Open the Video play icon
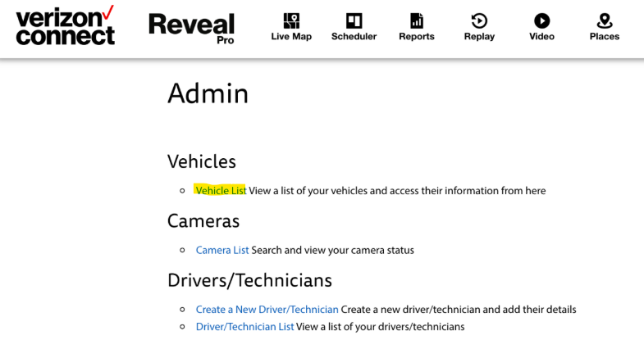Screen dimensions: 644x349 pyautogui.click(x=541, y=20)
